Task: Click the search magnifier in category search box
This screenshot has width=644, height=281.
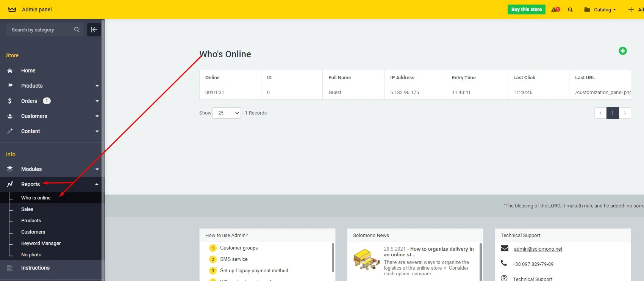Action: click(x=77, y=30)
